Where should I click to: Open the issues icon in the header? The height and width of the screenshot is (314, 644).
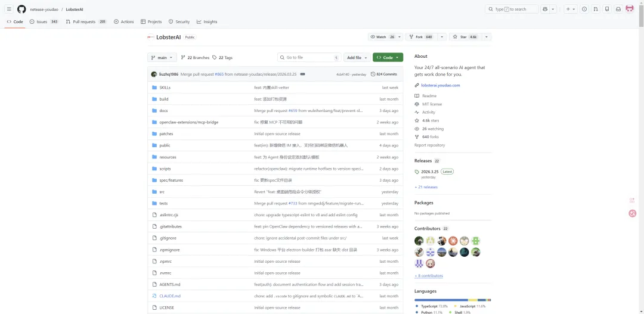[x=584, y=9]
